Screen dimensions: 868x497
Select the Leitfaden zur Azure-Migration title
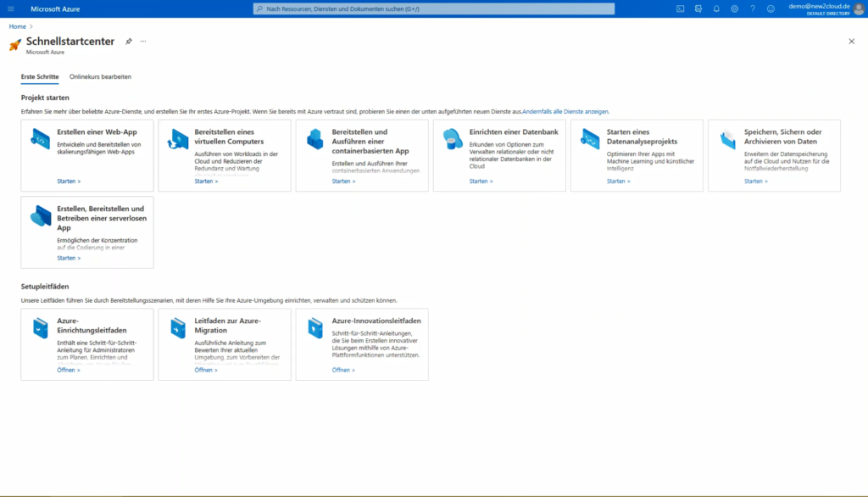coord(227,325)
